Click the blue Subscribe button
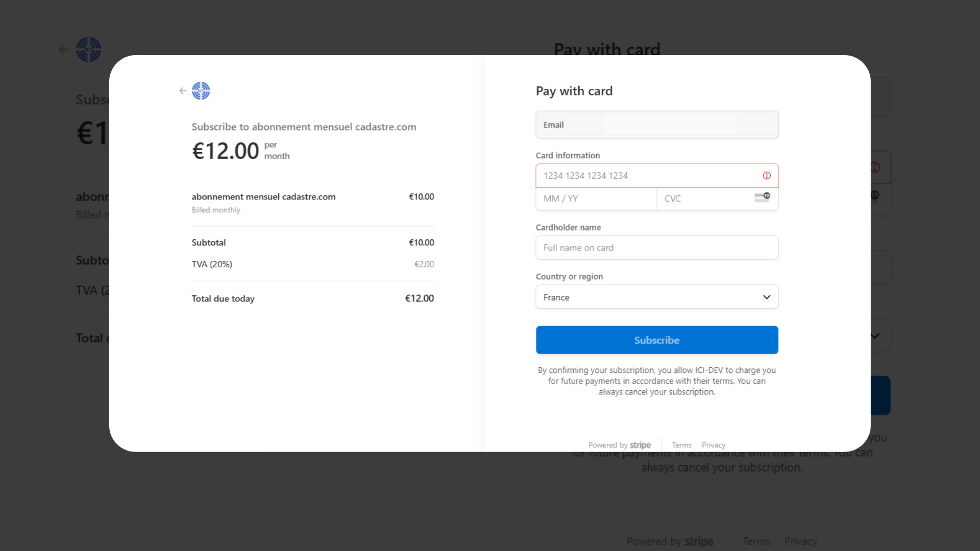The image size is (980, 551). coord(657,340)
